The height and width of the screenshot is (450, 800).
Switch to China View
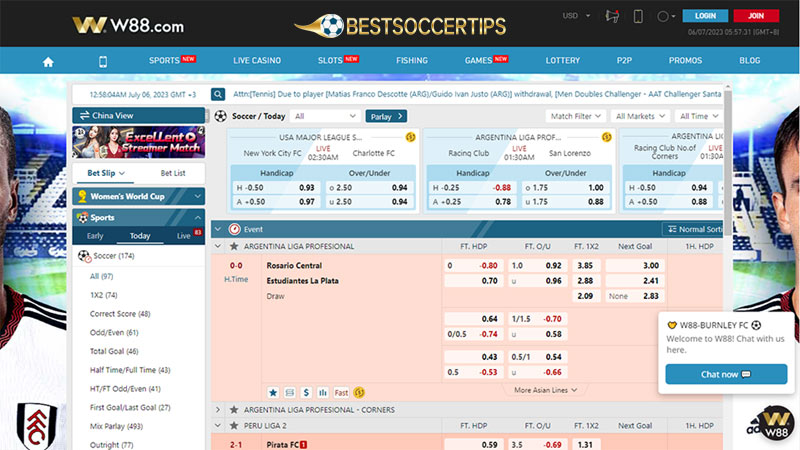pyautogui.click(x=138, y=115)
